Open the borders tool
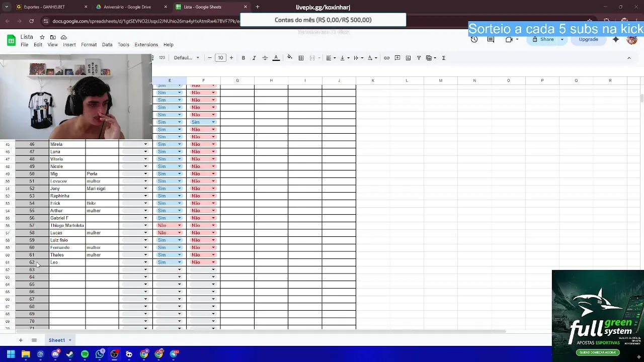644x362 pixels. [301, 58]
